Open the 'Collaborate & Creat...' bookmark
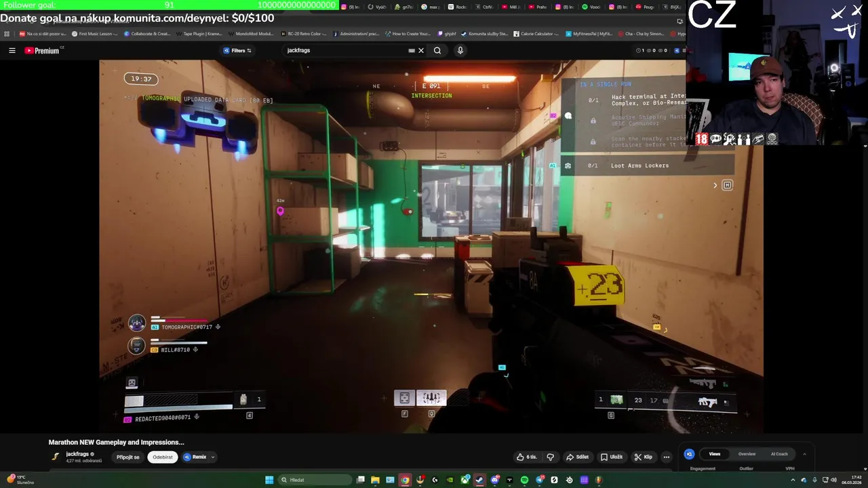868x488 pixels. (x=146, y=33)
